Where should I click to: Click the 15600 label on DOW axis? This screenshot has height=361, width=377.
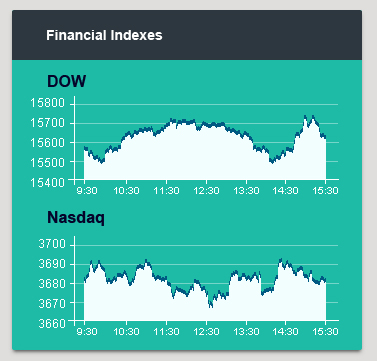pos(48,143)
